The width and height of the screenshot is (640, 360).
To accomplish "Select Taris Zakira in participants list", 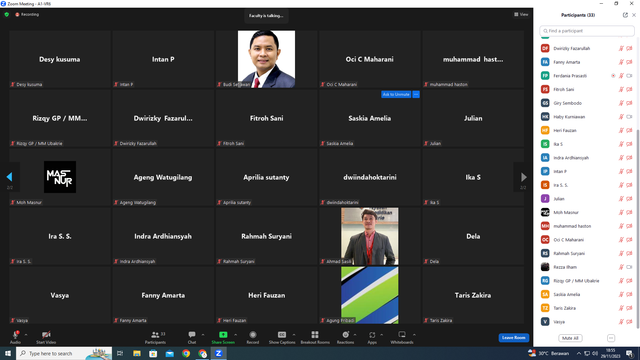I will (587, 308).
